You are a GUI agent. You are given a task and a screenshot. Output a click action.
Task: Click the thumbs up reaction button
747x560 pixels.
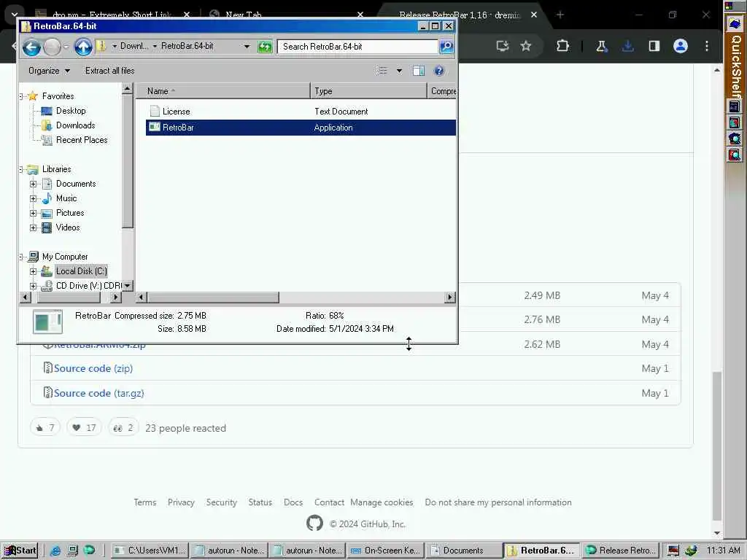click(x=45, y=427)
